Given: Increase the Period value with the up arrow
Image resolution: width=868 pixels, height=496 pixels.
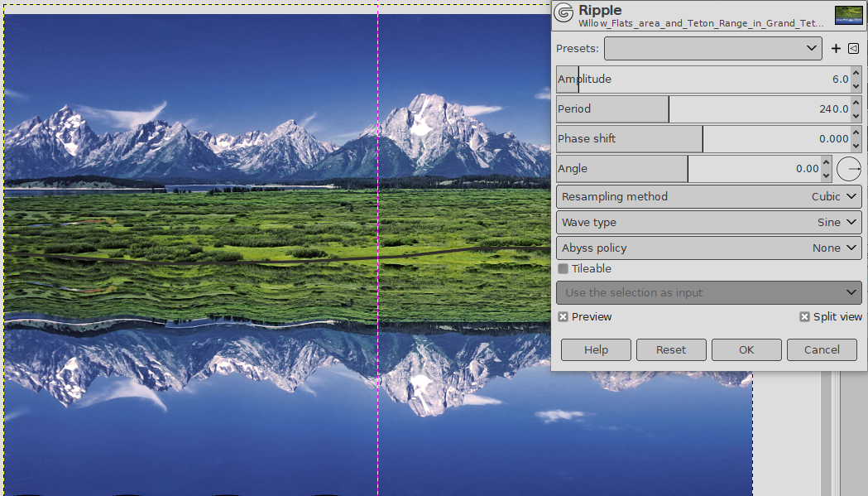Looking at the screenshot, I should [856, 103].
